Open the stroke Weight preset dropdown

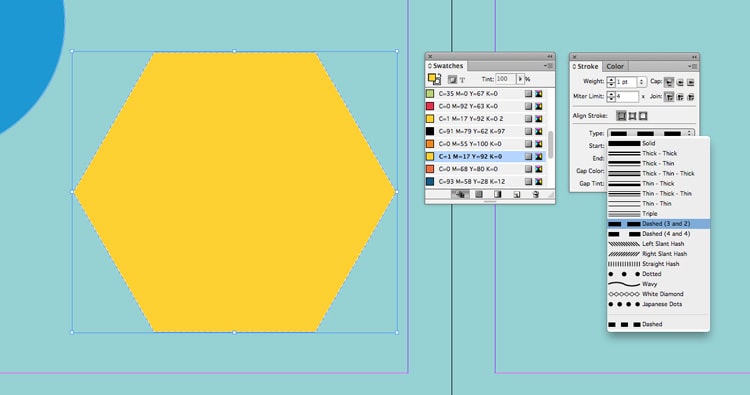click(641, 82)
